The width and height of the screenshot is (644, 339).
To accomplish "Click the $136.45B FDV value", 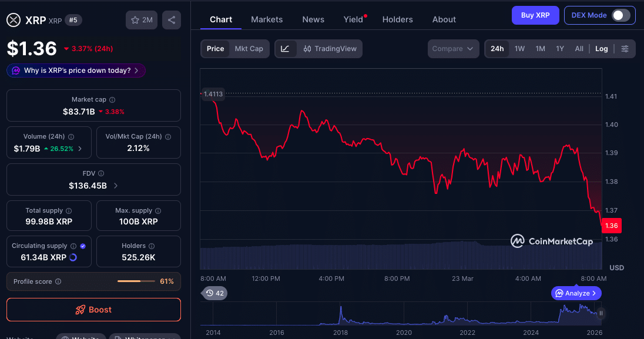I will (88, 186).
